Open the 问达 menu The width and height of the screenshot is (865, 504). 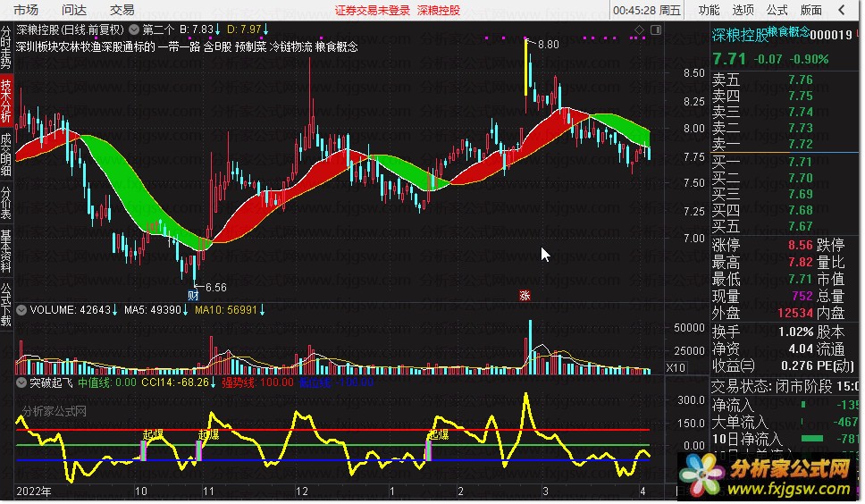tap(74, 10)
